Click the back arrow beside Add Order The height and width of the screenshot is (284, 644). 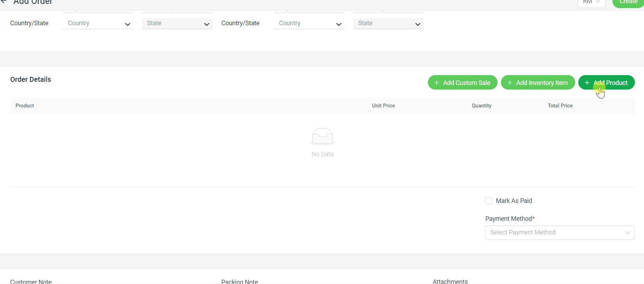pos(4,2)
